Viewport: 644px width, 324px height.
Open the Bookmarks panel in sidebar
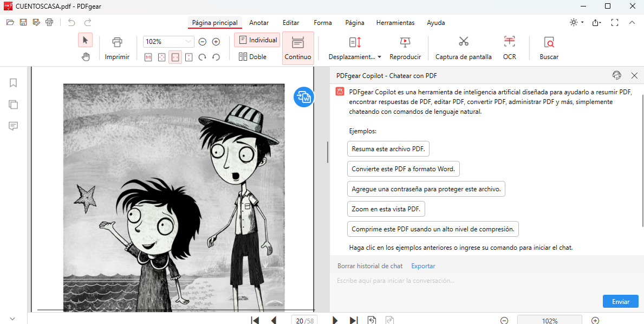(13, 82)
